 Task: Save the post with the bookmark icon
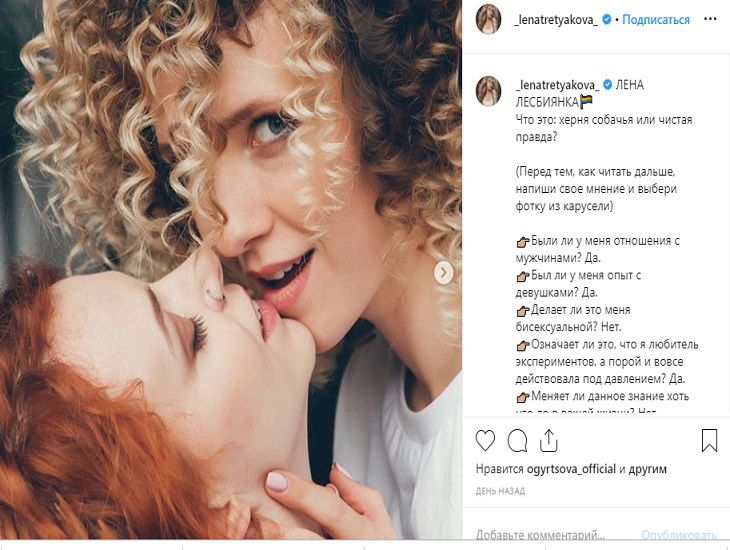(708, 440)
